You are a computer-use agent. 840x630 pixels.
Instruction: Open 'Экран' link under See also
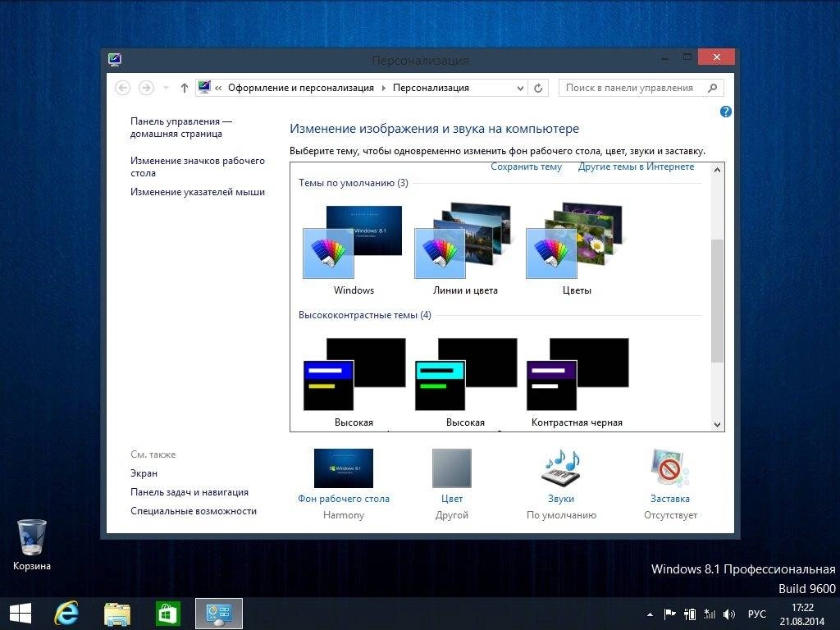tap(144, 473)
